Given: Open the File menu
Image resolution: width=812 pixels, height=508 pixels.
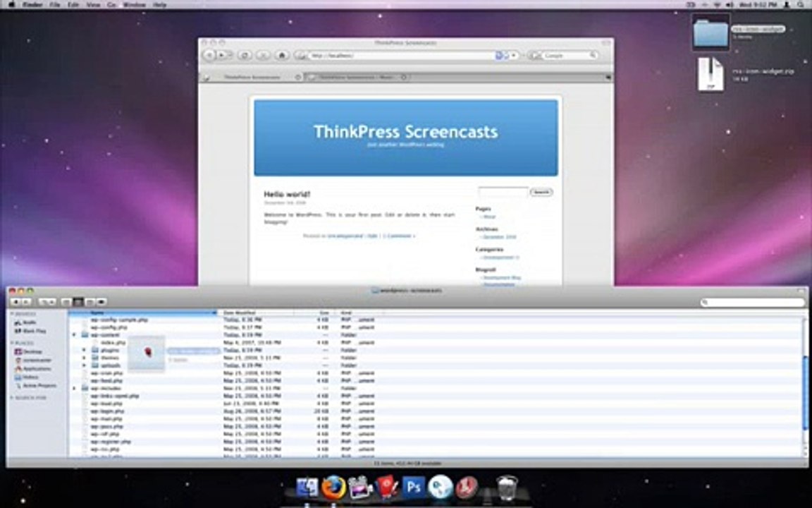Looking at the screenshot, I should click(55, 4).
